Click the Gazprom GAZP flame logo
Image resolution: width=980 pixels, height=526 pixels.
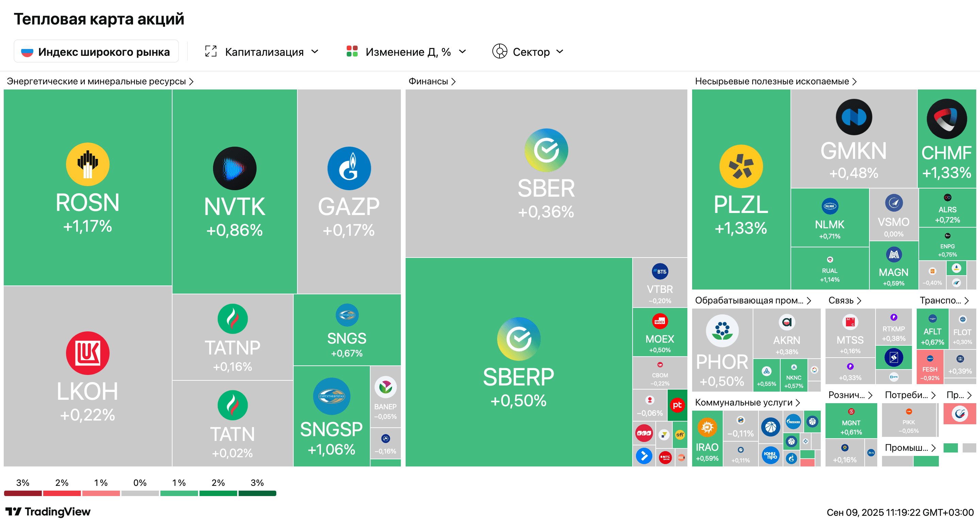(x=349, y=168)
